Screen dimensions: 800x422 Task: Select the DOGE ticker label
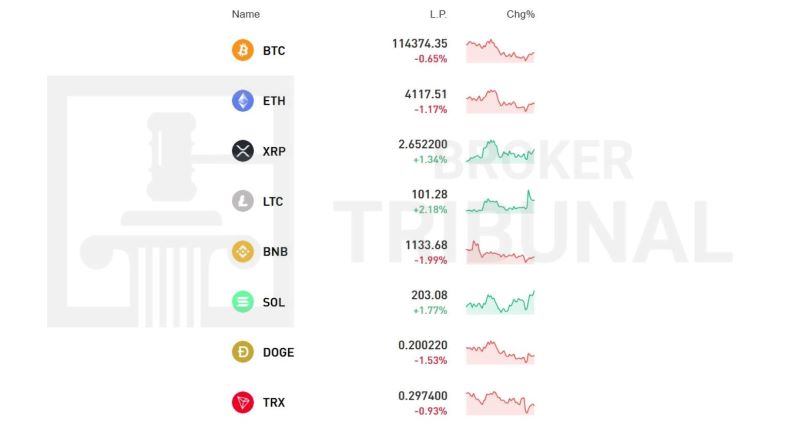[279, 352]
